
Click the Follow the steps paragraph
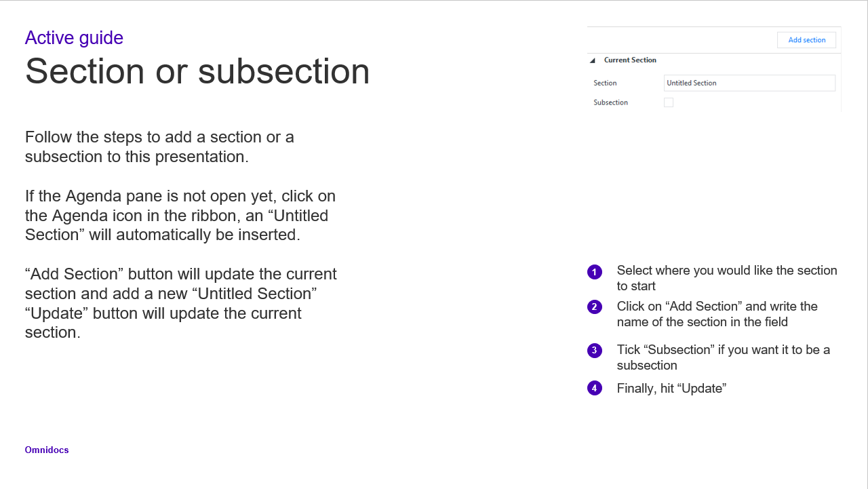[159, 146]
